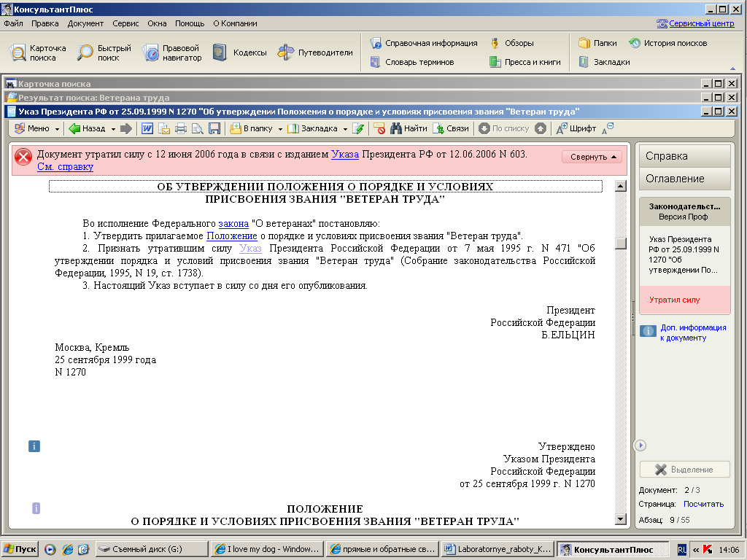Image resolution: width=747 pixels, height=560 pixels.
Task: Click the red prohibition icon before Найти
Action: [379, 128]
